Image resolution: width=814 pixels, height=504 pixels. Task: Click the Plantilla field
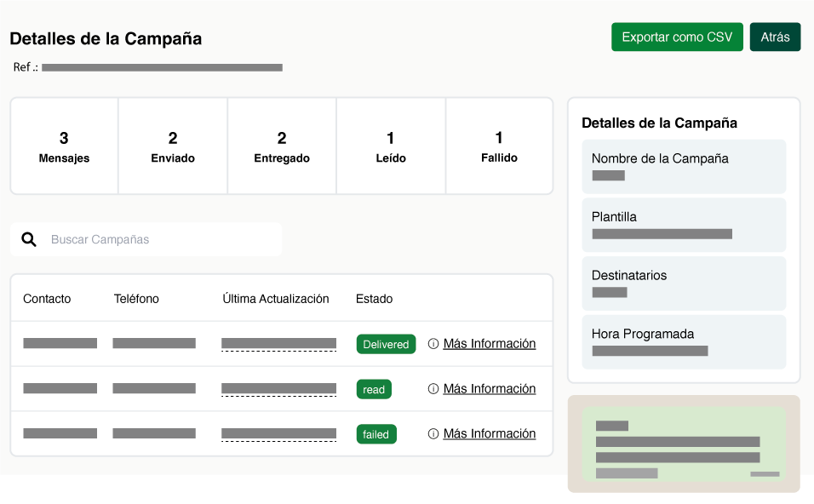(x=684, y=226)
